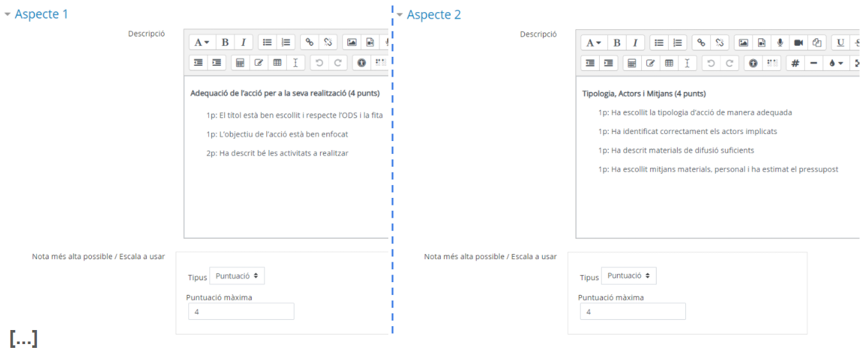
Task: Toggle numbered list in Aspecte 2 editor
Action: pos(678,43)
